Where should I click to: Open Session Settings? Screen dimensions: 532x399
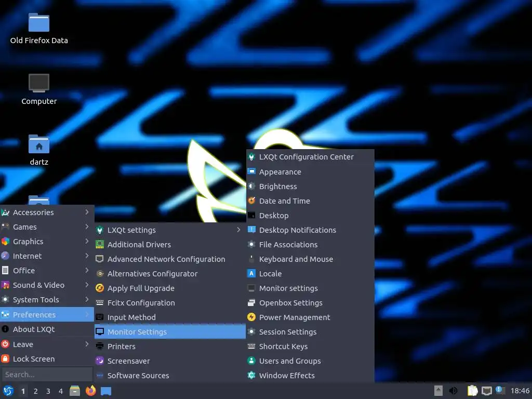pos(310,332)
